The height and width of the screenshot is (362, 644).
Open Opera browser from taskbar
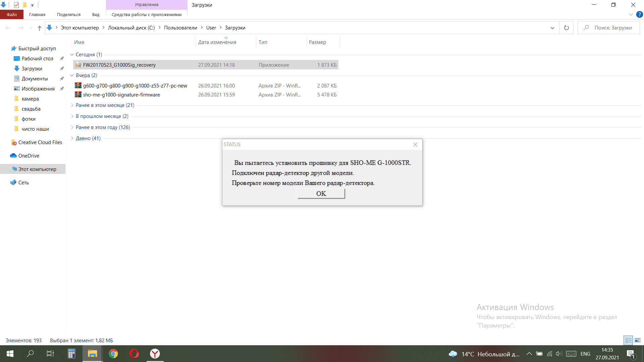point(134,354)
